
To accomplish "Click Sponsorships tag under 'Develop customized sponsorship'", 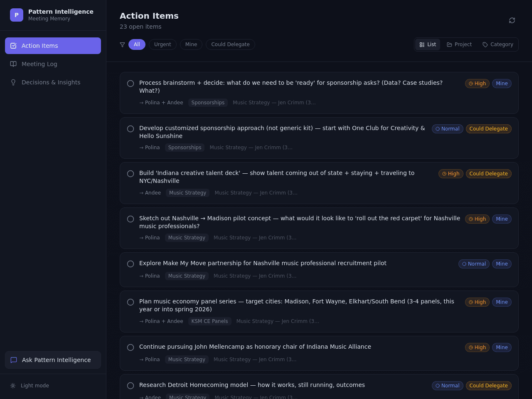I will 185,148.
